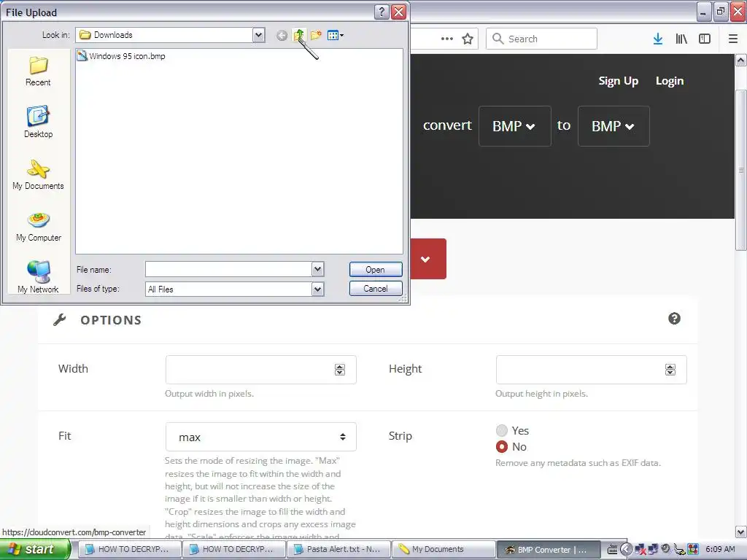Viewport: 747px width, 560px height.
Task: Click the Firefox Search box
Action: click(x=542, y=39)
